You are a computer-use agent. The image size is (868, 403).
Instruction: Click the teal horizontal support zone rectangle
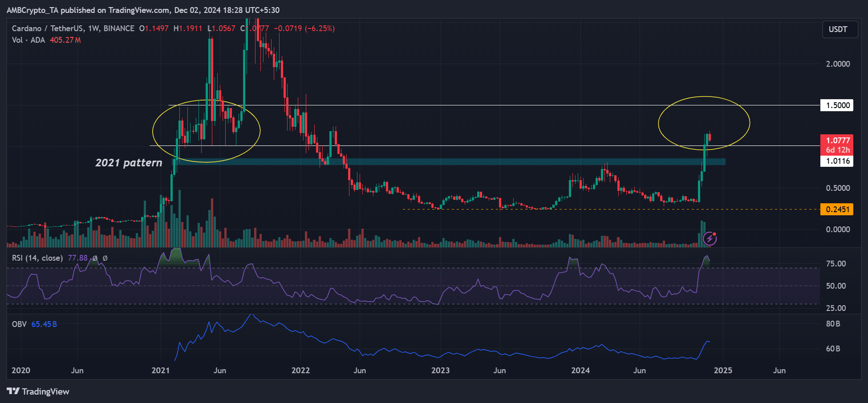point(445,162)
